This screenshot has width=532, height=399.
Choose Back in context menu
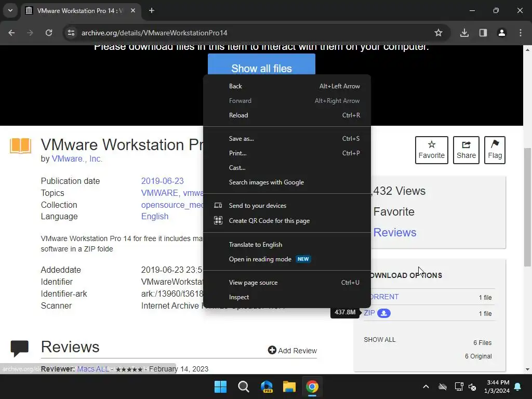[287, 86]
